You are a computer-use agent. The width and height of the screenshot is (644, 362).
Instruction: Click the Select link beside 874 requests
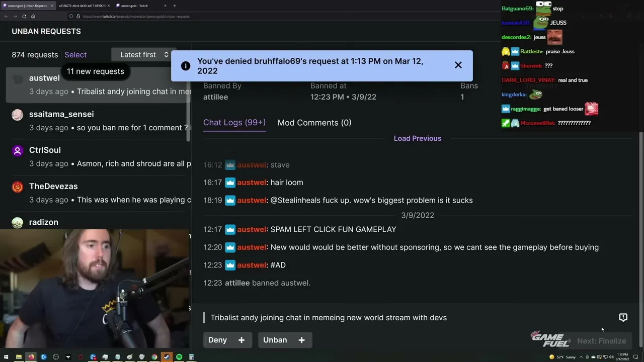75,55
